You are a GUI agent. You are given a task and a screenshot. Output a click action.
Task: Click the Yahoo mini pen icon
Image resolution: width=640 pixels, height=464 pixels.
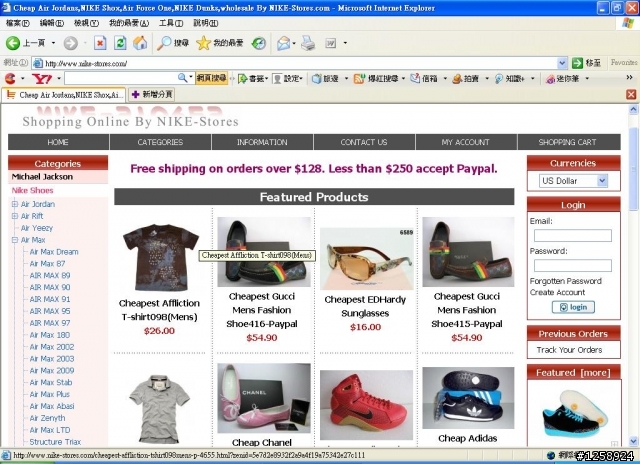click(x=551, y=78)
